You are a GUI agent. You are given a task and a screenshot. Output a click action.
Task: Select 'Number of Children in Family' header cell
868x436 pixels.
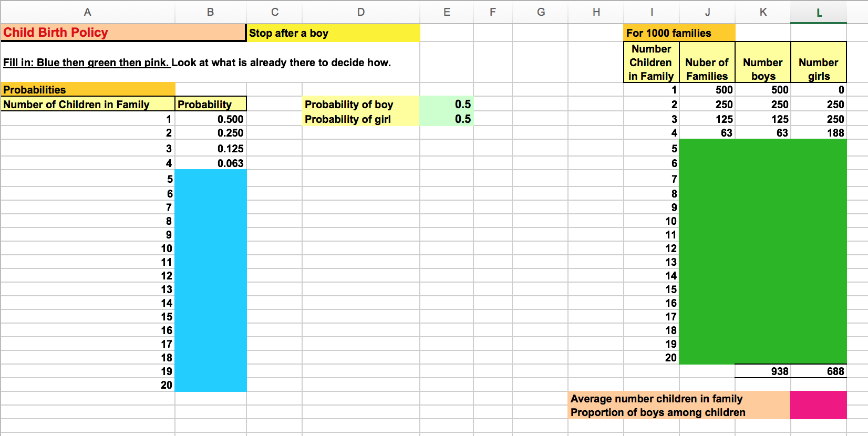[x=88, y=104]
